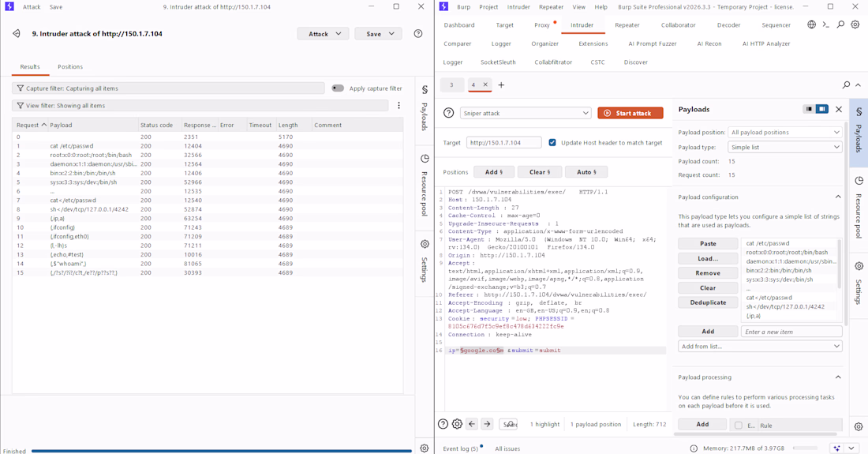Click the memory info icon in status bar

pyautogui.click(x=694, y=448)
